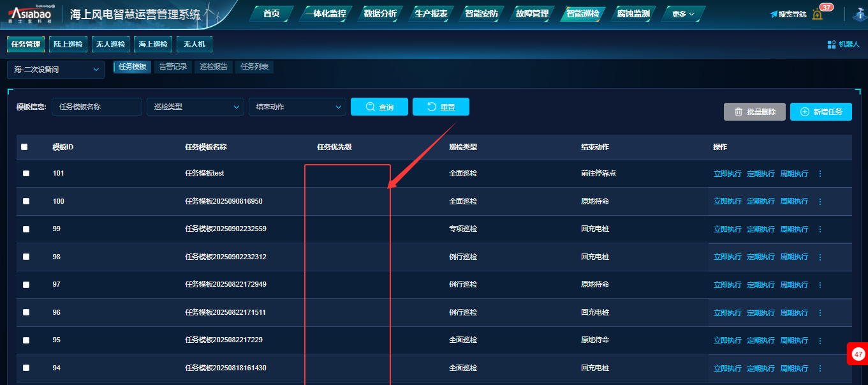Click the wind turbine icon at top right
This screenshot has width=868, height=385.
[859, 14]
